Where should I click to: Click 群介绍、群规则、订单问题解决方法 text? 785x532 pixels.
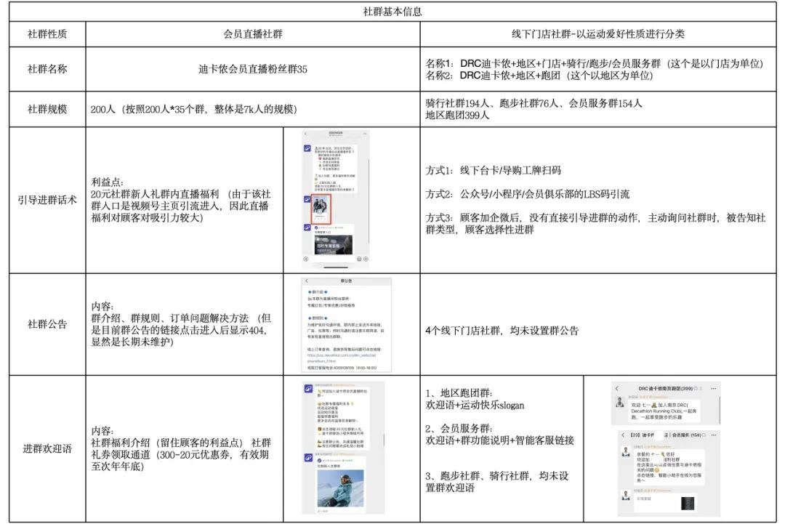(x=181, y=330)
